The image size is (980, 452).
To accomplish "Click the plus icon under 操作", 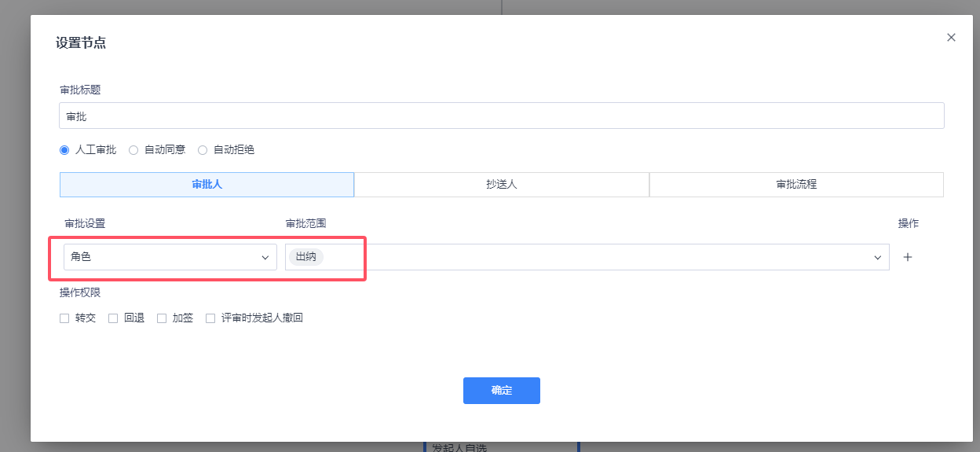I will click(x=908, y=257).
